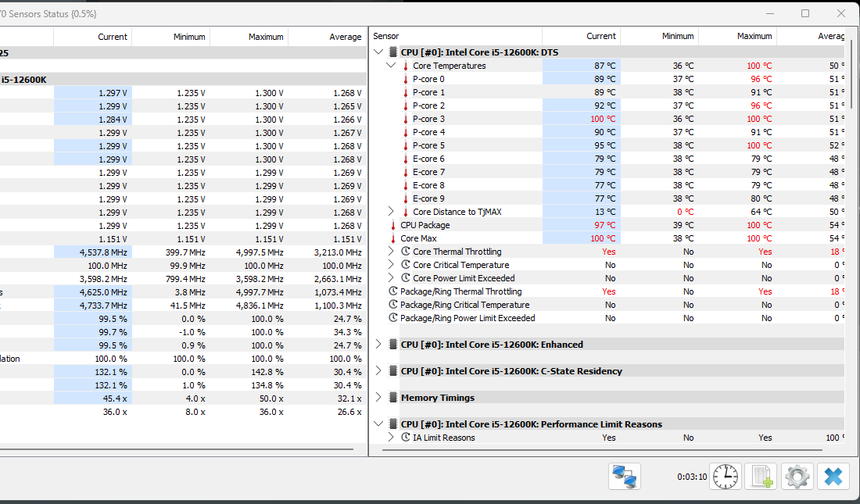The width and height of the screenshot is (860, 504).
Task: Click the clock icon for Core Thermal Throttling
Action: pos(406,251)
